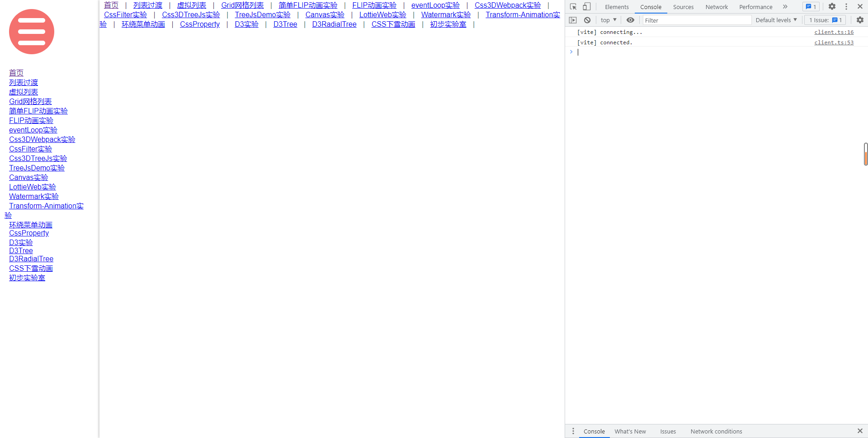Click CSS下雪动画 in the top navigation
Viewport: 868px width, 438px height.
coord(393,24)
